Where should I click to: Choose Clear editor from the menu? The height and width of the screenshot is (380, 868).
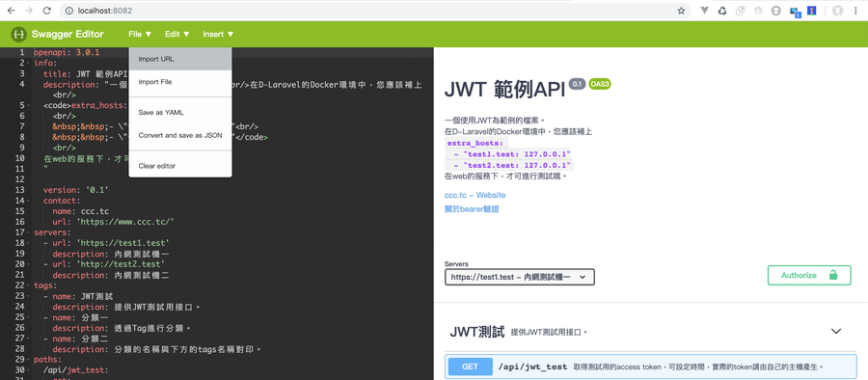pos(180,166)
